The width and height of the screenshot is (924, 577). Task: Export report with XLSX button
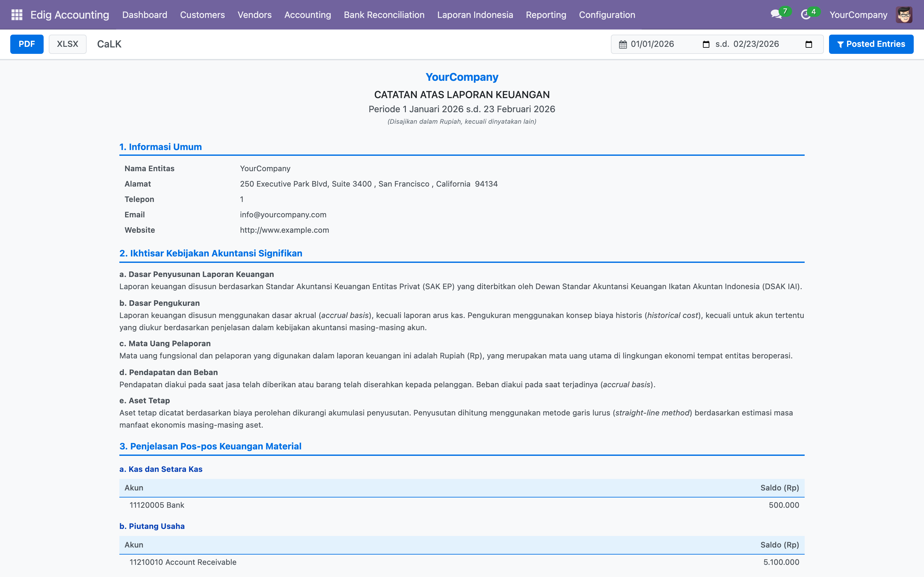pos(68,44)
